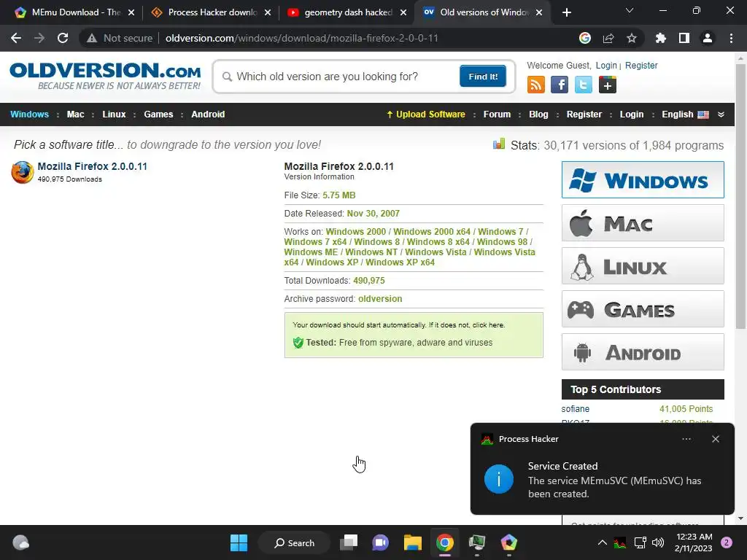This screenshot has height=560, width=747.
Task: Click the Stats bar chart icon
Action: click(499, 144)
